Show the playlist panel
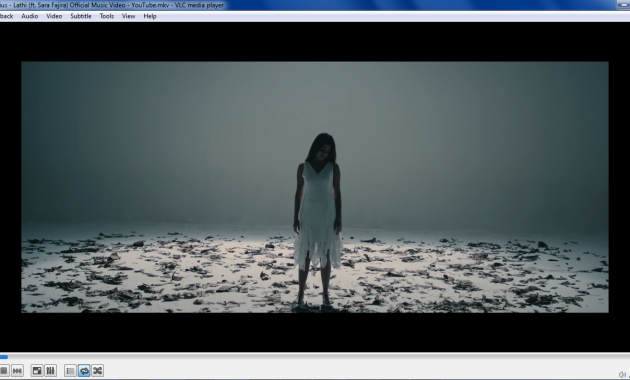The image size is (630, 380). click(70, 370)
